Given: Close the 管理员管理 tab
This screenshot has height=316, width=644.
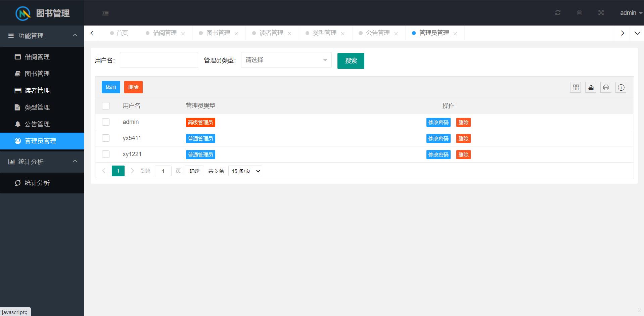Looking at the screenshot, I should pos(455,34).
